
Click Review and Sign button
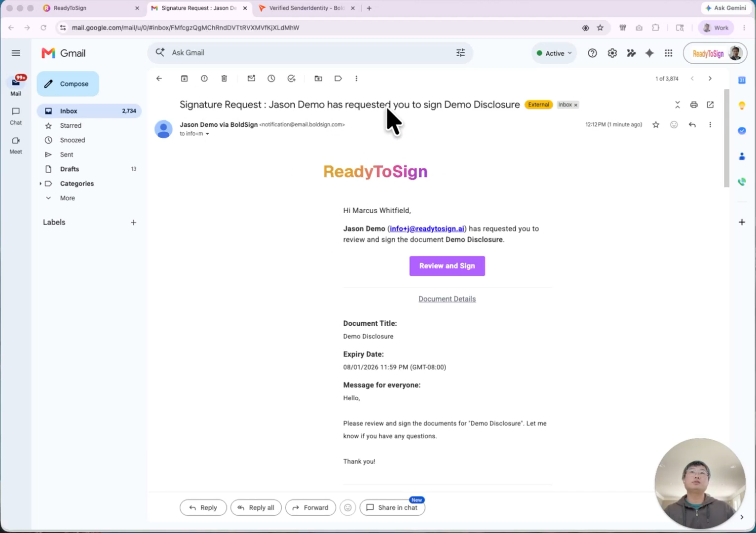[447, 266]
